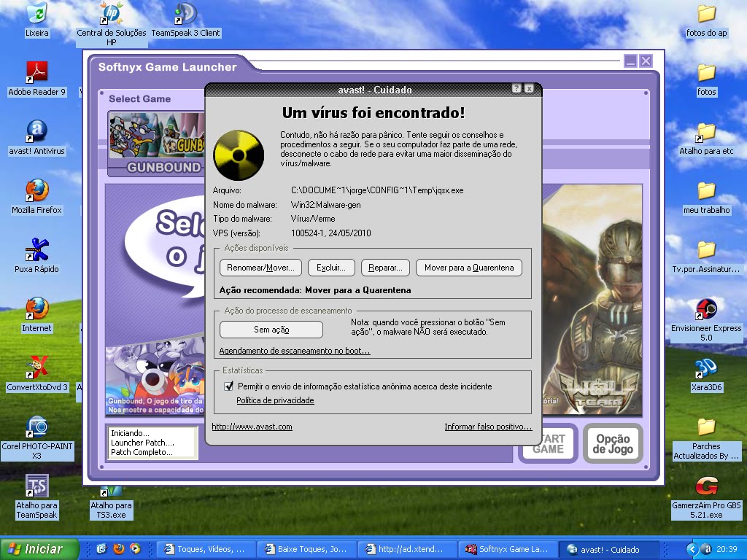Click the avast help question-mark button
Image resolution: width=747 pixels, height=560 pixels.
pos(516,88)
